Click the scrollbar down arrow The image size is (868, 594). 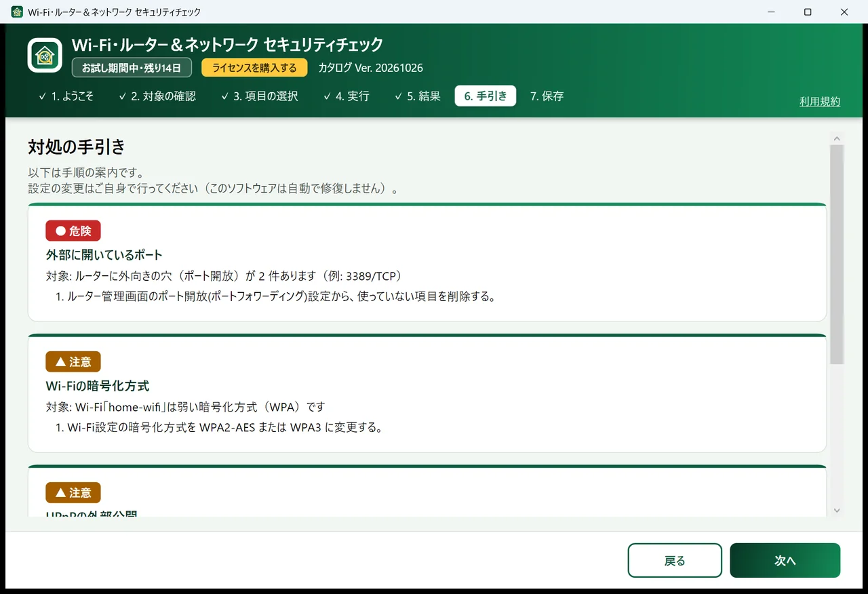[x=837, y=511]
